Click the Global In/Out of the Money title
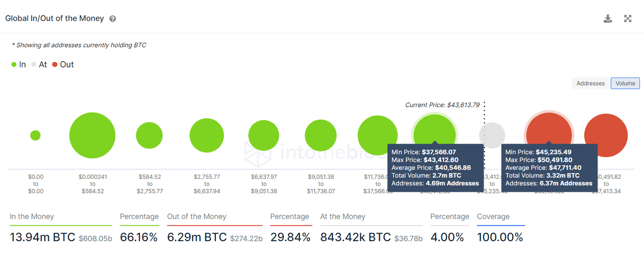 [54, 18]
